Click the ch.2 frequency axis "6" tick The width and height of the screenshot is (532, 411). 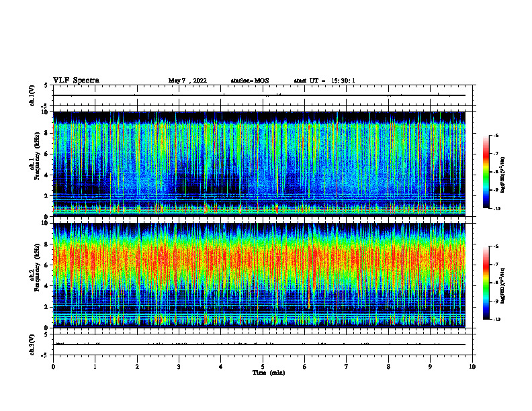click(x=46, y=265)
